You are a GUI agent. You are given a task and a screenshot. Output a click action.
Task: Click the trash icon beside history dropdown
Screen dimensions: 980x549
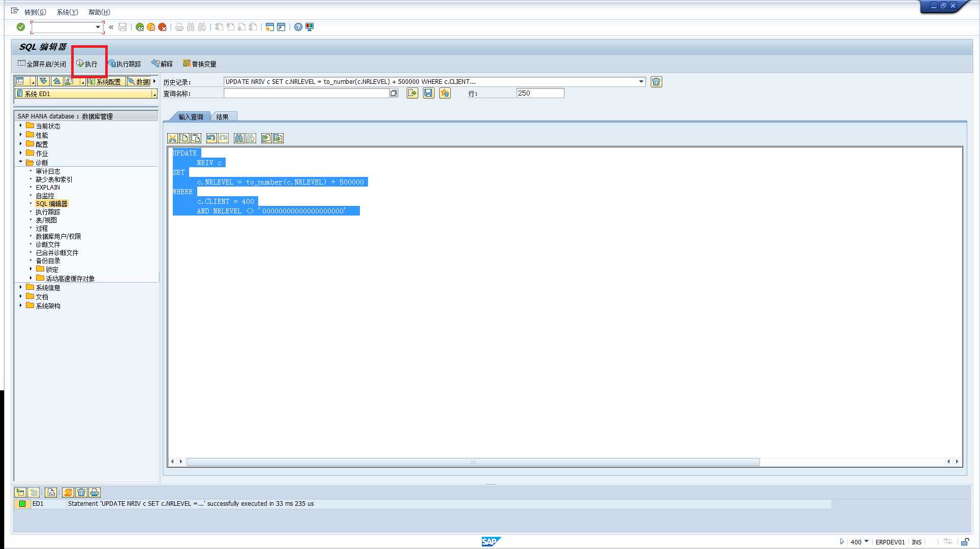(x=656, y=82)
